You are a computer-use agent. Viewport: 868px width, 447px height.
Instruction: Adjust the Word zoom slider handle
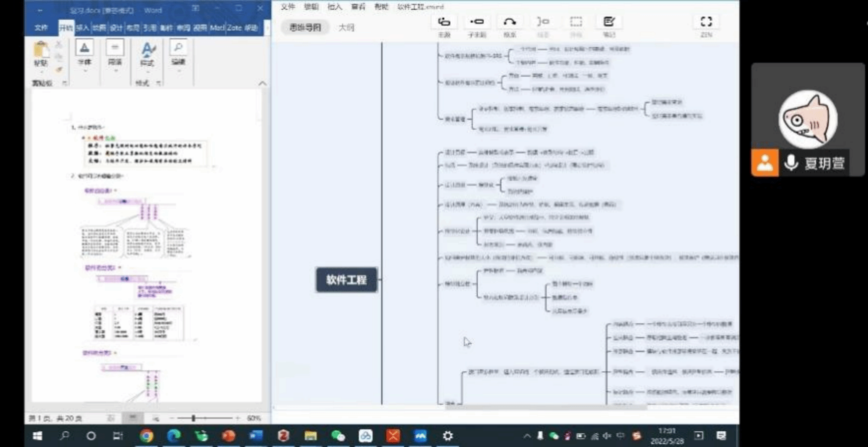pyautogui.click(x=194, y=418)
